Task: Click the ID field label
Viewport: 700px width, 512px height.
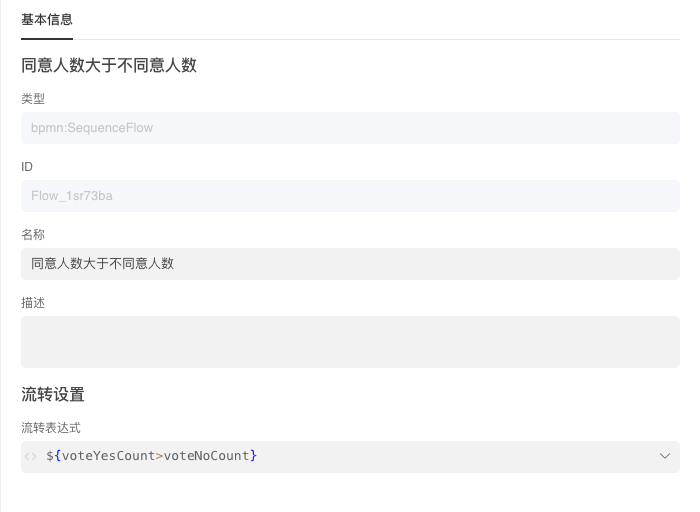Action: tap(27, 167)
